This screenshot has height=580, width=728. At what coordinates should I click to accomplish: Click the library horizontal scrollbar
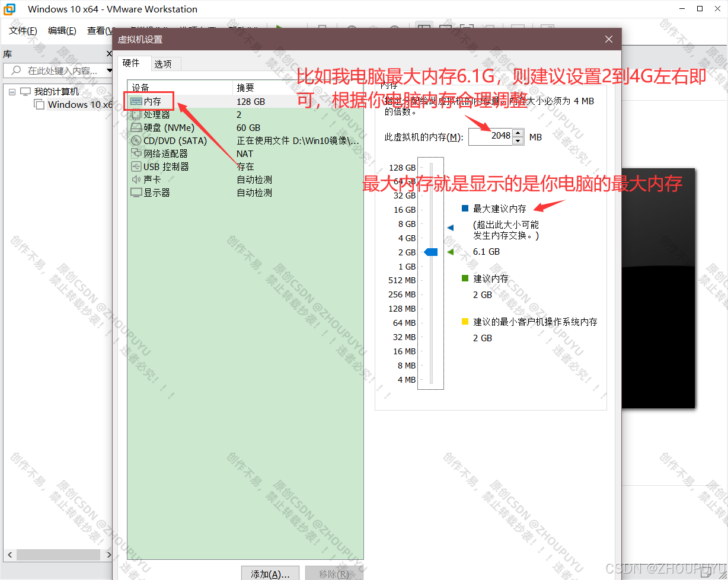pyautogui.click(x=58, y=555)
